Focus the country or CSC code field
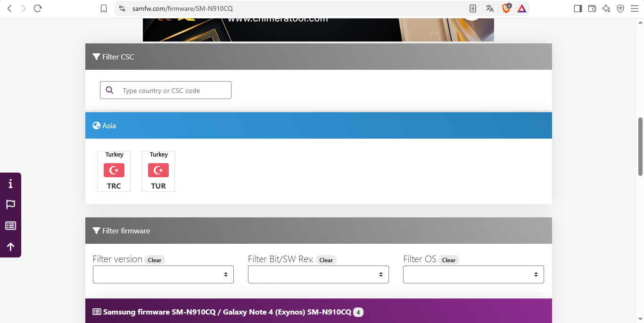The height and width of the screenshot is (323, 644). click(x=165, y=90)
